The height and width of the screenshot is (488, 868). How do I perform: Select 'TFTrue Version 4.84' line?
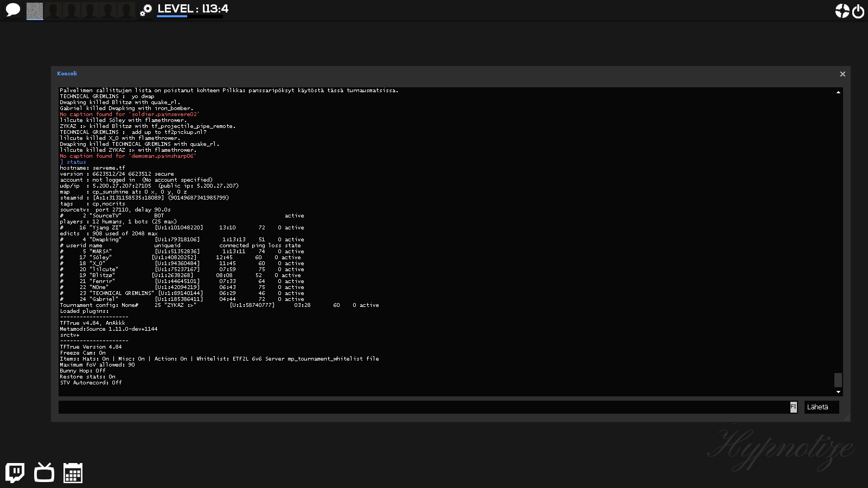pos(91,347)
